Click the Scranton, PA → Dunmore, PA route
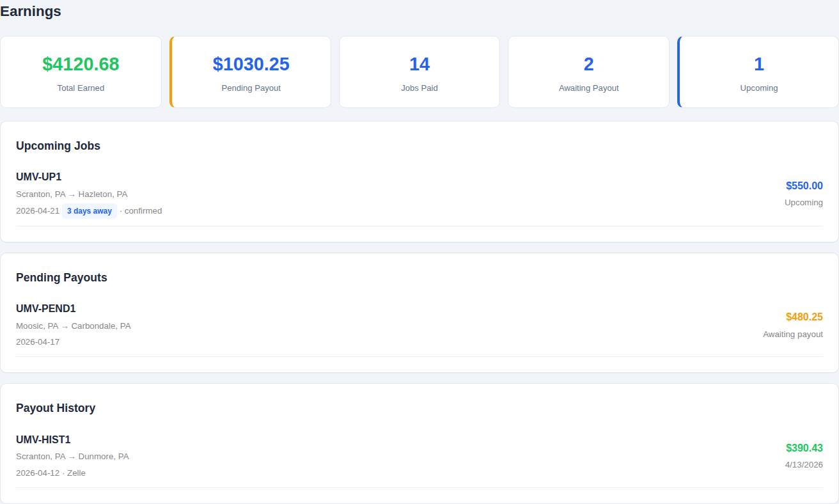Screen dimensions: 839x504 pos(72,457)
